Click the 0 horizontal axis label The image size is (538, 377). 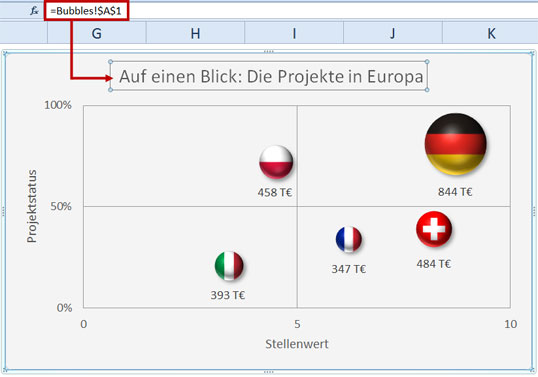coord(84,324)
